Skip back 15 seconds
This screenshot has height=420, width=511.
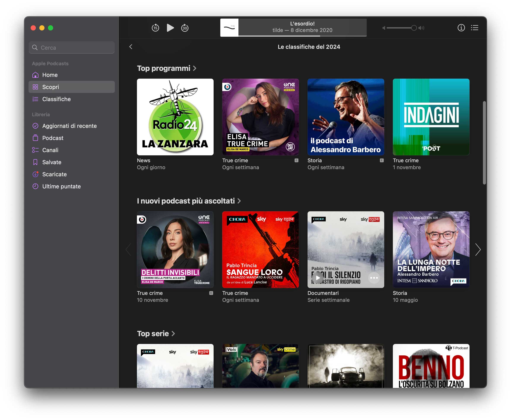155,28
